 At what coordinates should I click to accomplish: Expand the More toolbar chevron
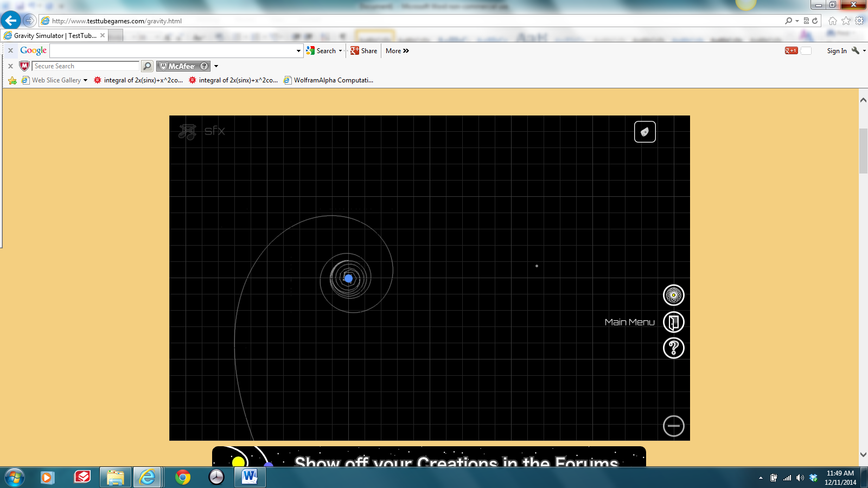[x=397, y=51]
